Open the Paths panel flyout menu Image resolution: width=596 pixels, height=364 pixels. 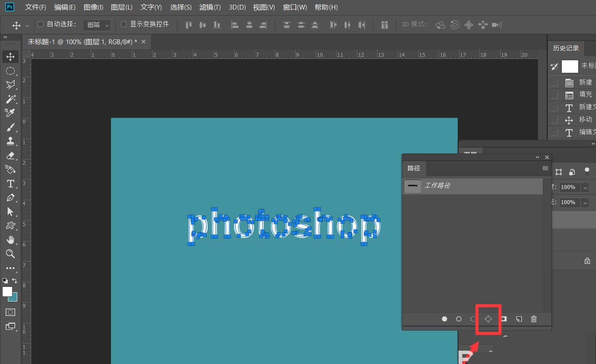[545, 168]
